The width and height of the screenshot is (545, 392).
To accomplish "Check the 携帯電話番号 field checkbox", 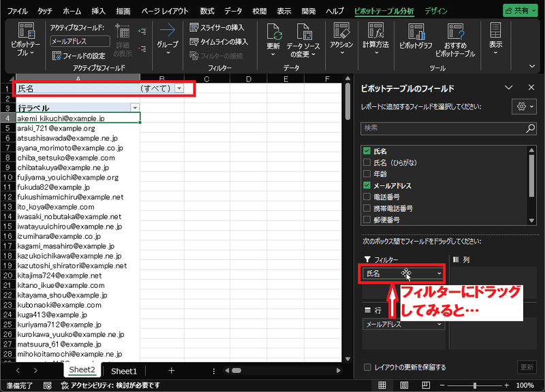I will click(367, 208).
